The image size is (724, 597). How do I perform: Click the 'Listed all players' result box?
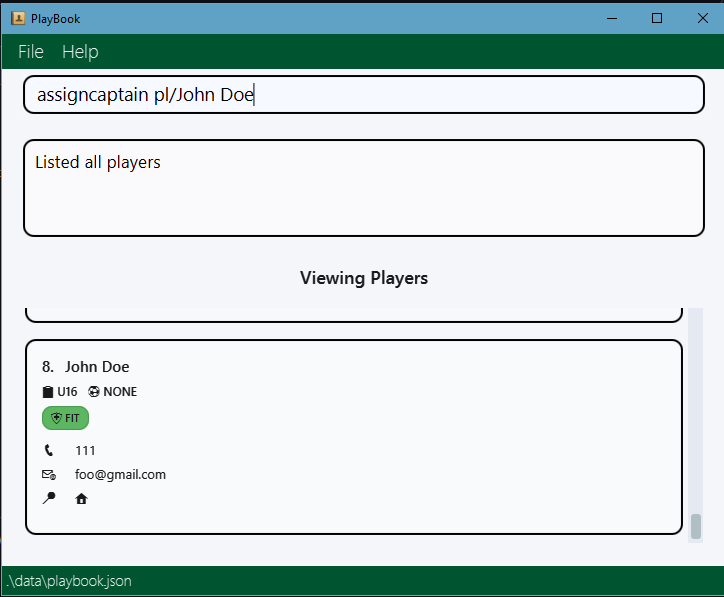pos(364,188)
